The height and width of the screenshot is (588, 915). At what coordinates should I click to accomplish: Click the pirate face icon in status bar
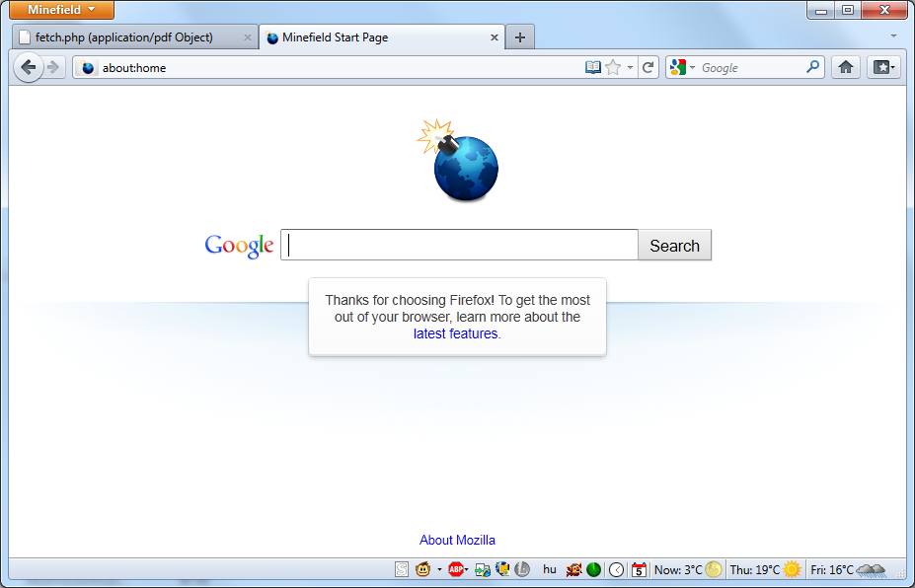pos(574,569)
